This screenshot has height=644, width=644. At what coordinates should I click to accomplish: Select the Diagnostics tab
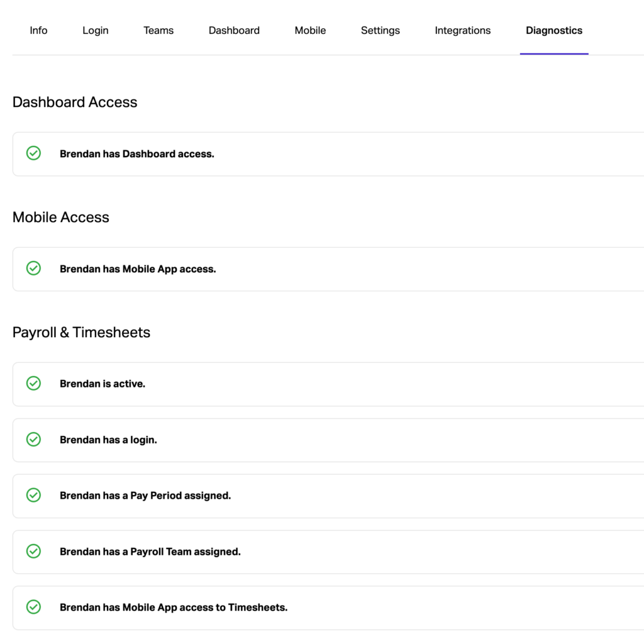[554, 30]
